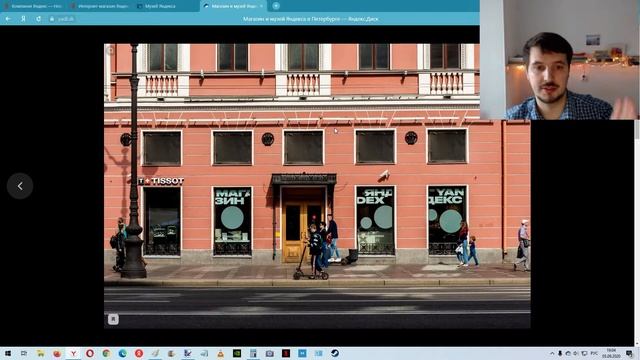Close the active 'Магазин и музей' tab

(x=261, y=6)
